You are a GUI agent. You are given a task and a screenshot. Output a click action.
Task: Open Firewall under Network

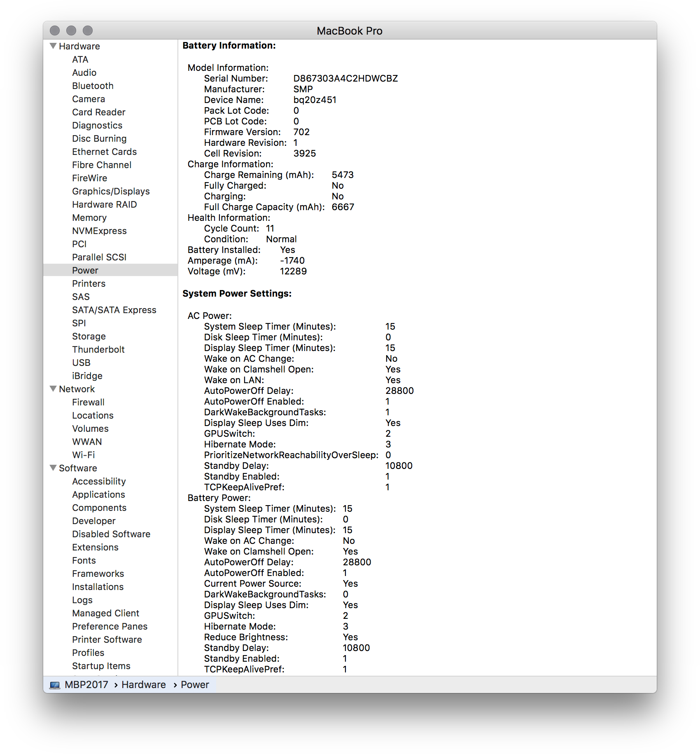coord(88,402)
